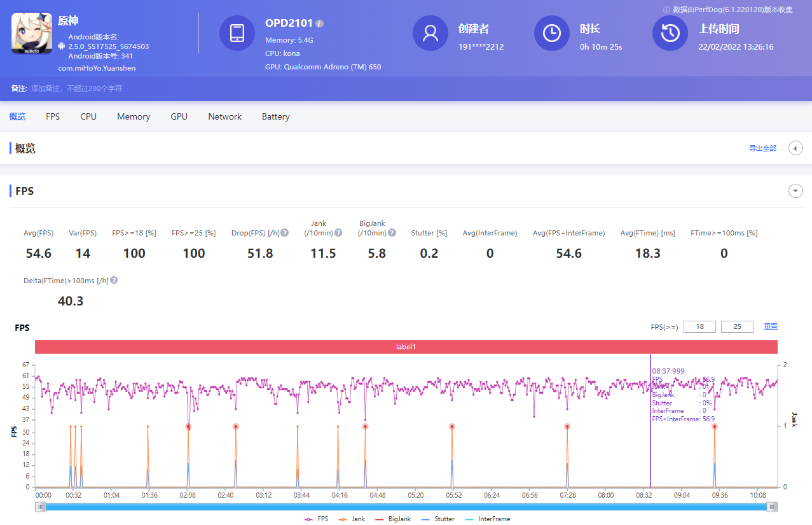Viewport: 812px width, 525px height.
Task: Click the red jank marker near 02:40
Action: [235, 426]
